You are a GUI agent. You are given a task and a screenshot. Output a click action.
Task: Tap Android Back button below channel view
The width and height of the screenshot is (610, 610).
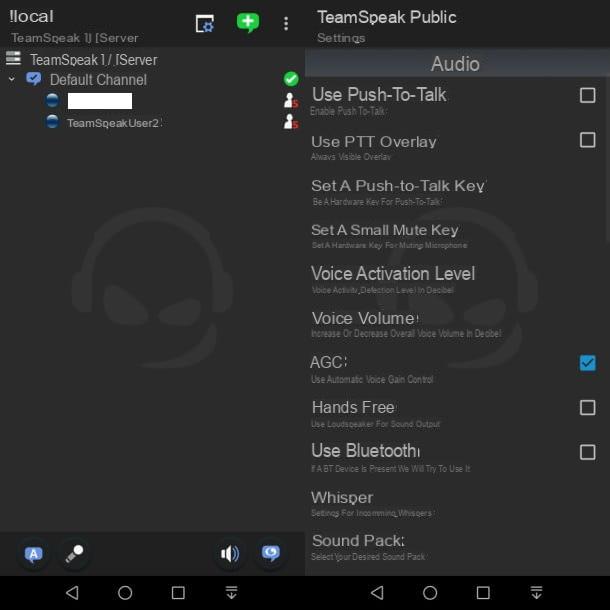[72, 592]
